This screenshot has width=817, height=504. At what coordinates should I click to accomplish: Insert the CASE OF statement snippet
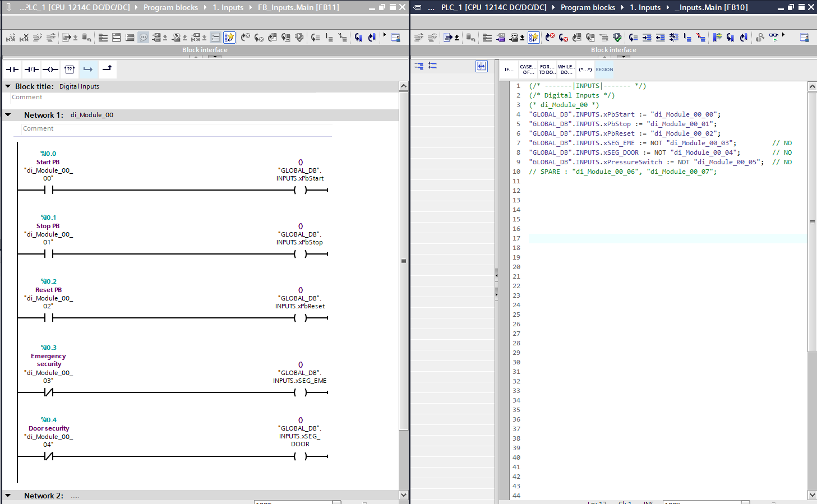point(528,70)
